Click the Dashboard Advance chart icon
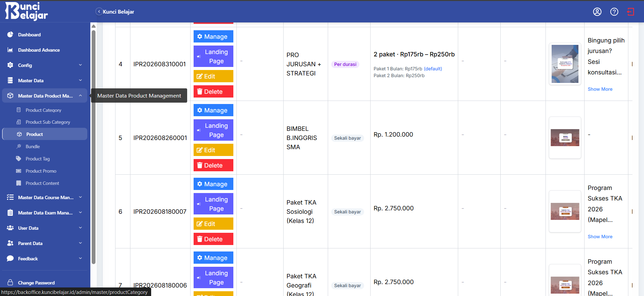 [10, 50]
